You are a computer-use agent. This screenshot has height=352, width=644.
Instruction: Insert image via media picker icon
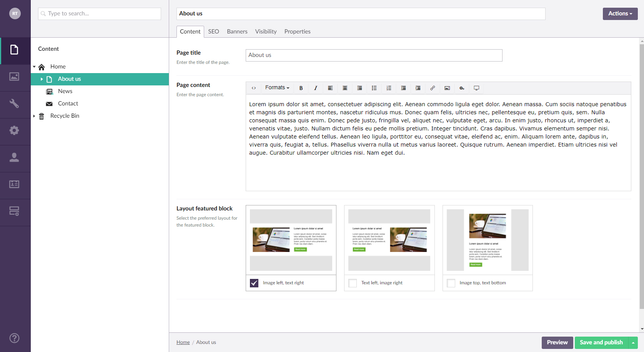(x=447, y=88)
